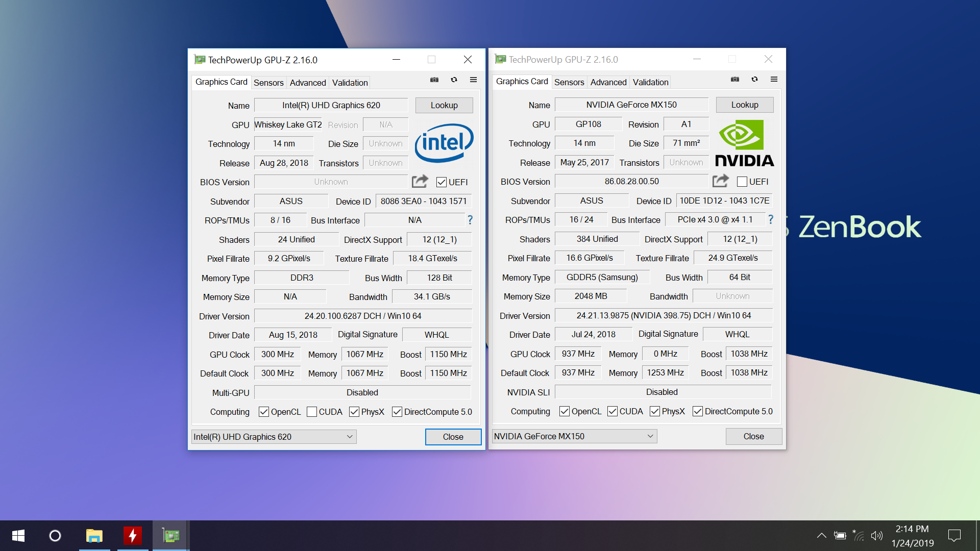Open the Action Center notification icon
Viewport: 980px width, 551px height.
click(x=954, y=536)
